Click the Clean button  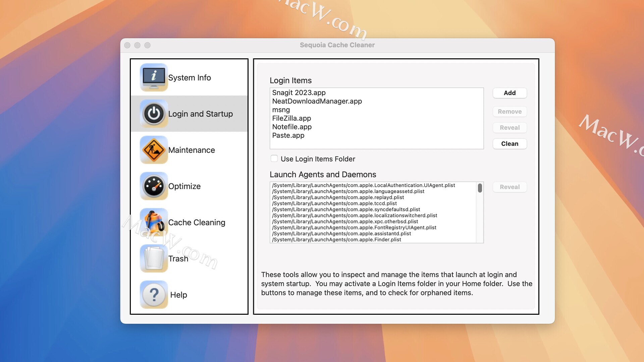509,144
